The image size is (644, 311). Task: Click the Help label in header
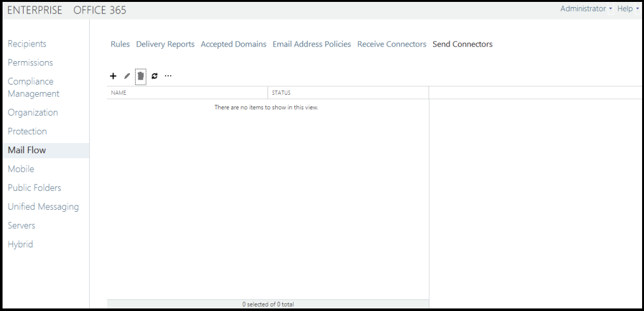pyautogui.click(x=625, y=9)
